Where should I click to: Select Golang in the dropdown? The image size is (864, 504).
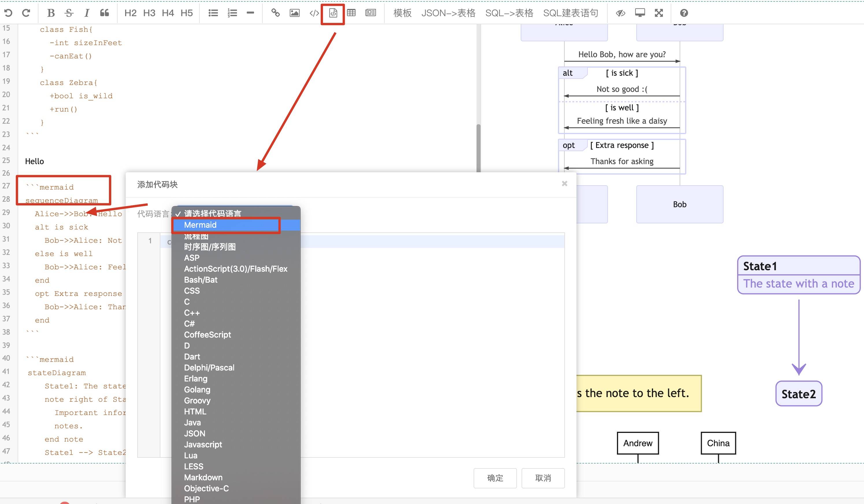[x=236, y=390]
